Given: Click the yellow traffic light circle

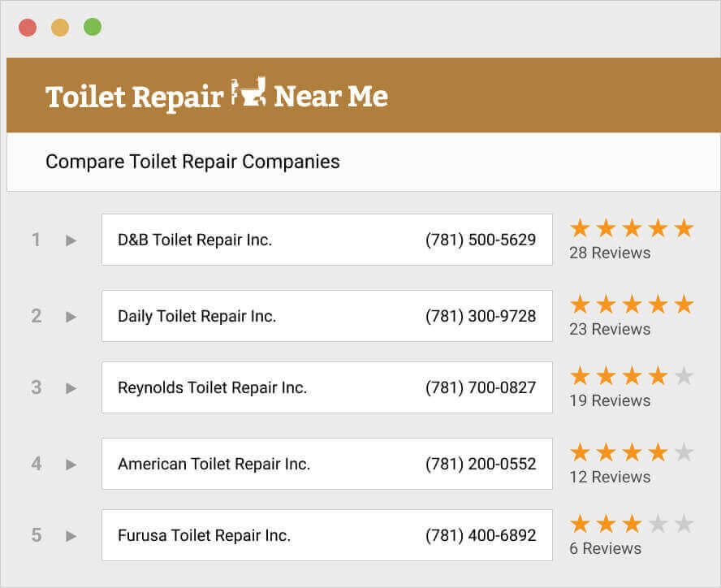Looking at the screenshot, I should [x=59, y=26].
